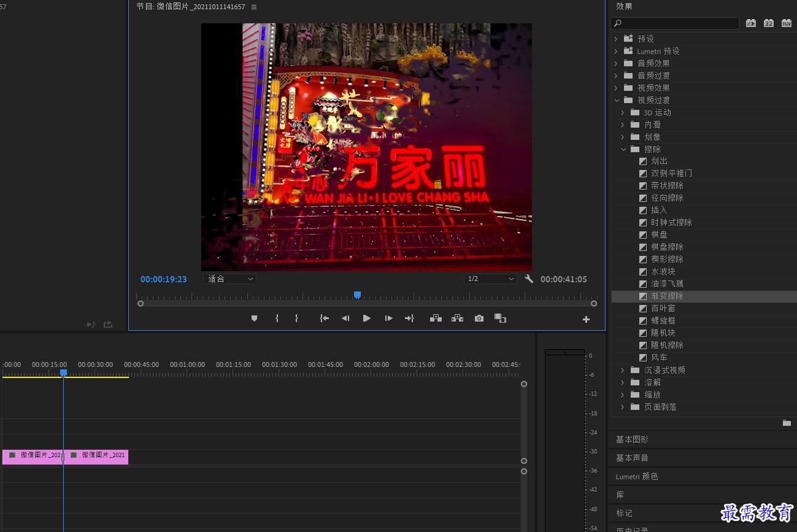This screenshot has width=797, height=532.
Task: Expand the 页面剥落 folder
Action: 623,407
